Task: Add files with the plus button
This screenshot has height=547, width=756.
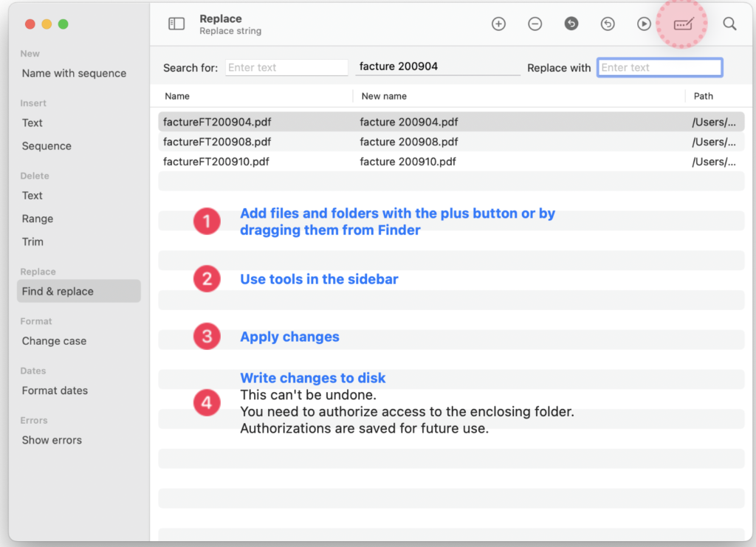Action: coord(498,24)
